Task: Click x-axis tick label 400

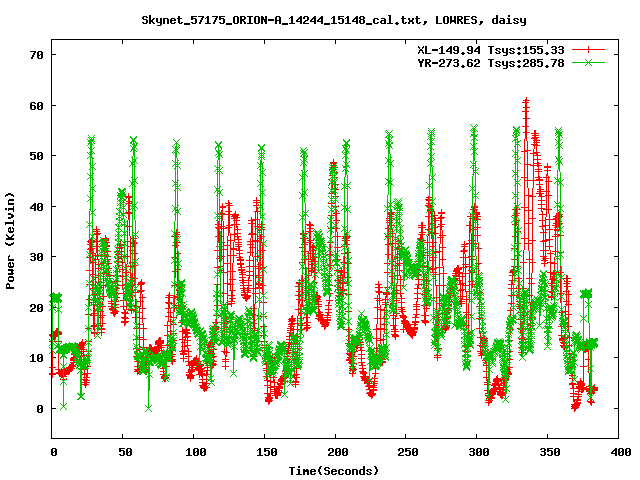Action: click(x=620, y=452)
